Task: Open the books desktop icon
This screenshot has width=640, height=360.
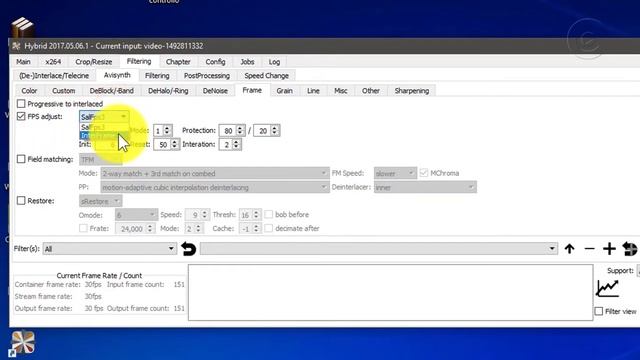Action: click(22, 27)
